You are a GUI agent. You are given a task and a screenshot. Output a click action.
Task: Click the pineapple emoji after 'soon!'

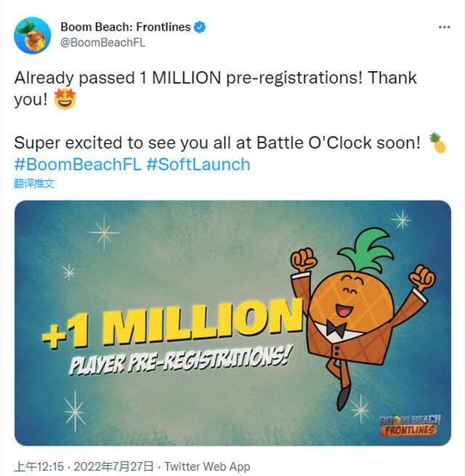pos(437,142)
